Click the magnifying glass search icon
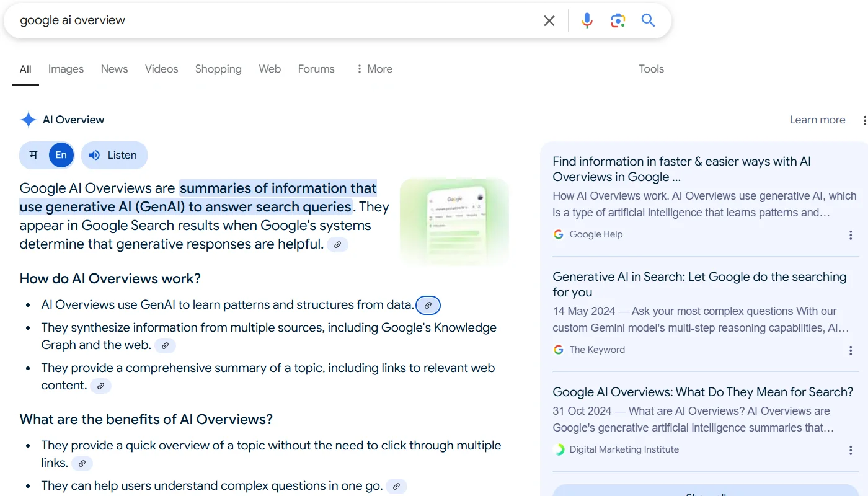This screenshot has width=868, height=496. pos(648,20)
